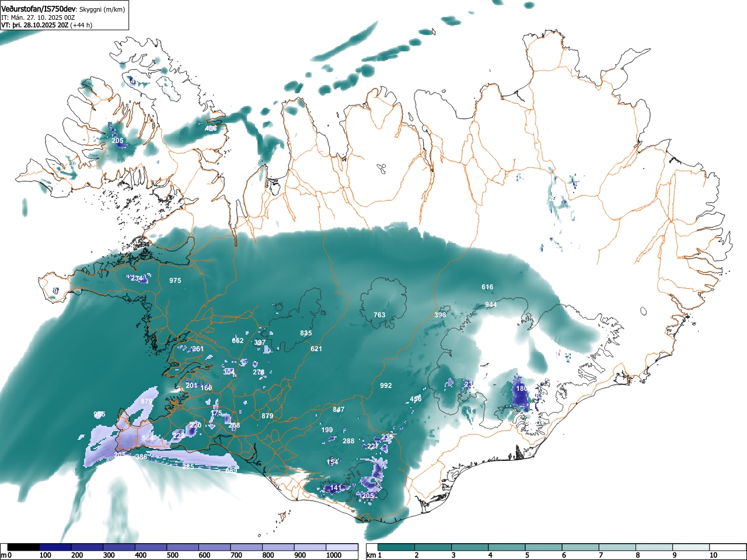Click the '1000' label on the metre legend
This screenshot has height=560, width=747.
click(334, 555)
